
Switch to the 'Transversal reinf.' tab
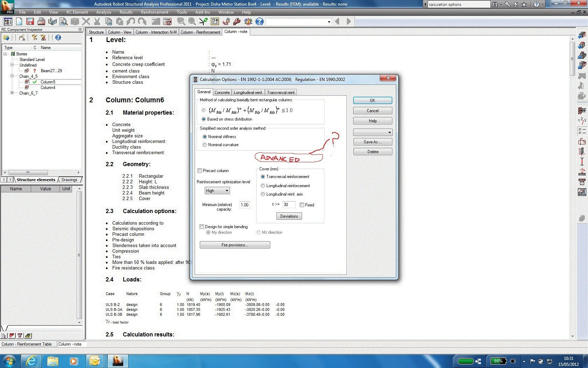(x=281, y=93)
